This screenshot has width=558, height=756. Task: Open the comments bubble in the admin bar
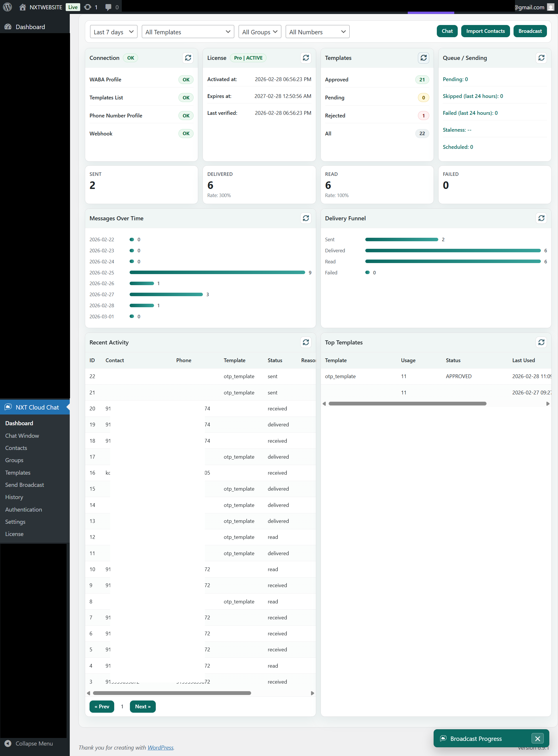click(x=109, y=7)
